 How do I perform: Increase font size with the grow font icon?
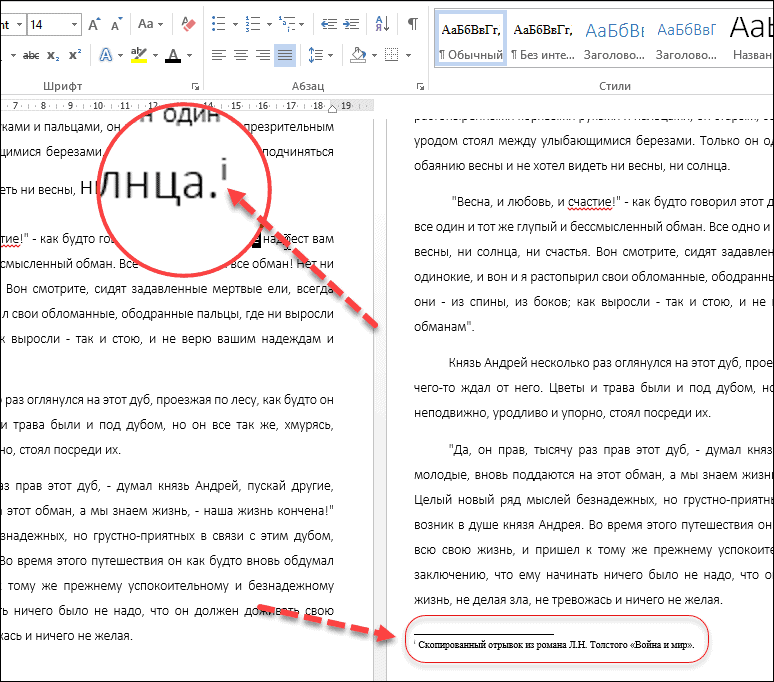tap(94, 24)
